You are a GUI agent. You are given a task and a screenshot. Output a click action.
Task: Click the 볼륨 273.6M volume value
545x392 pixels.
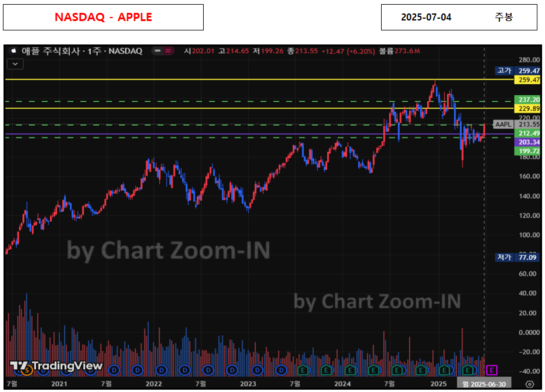399,51
